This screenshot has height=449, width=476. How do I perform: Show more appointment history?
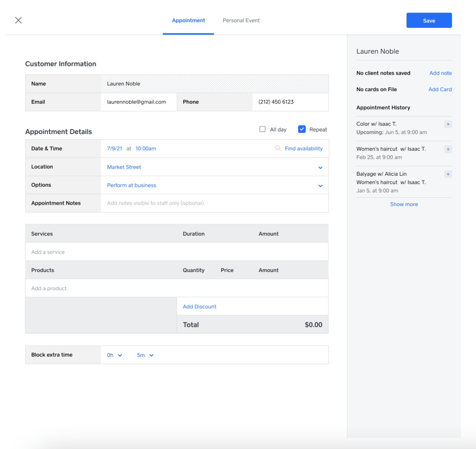click(404, 204)
